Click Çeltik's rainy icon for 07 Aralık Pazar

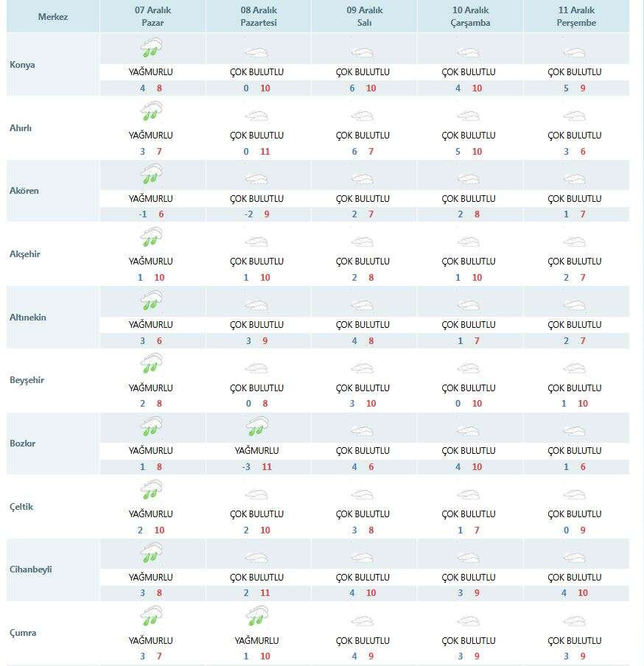click(151, 491)
